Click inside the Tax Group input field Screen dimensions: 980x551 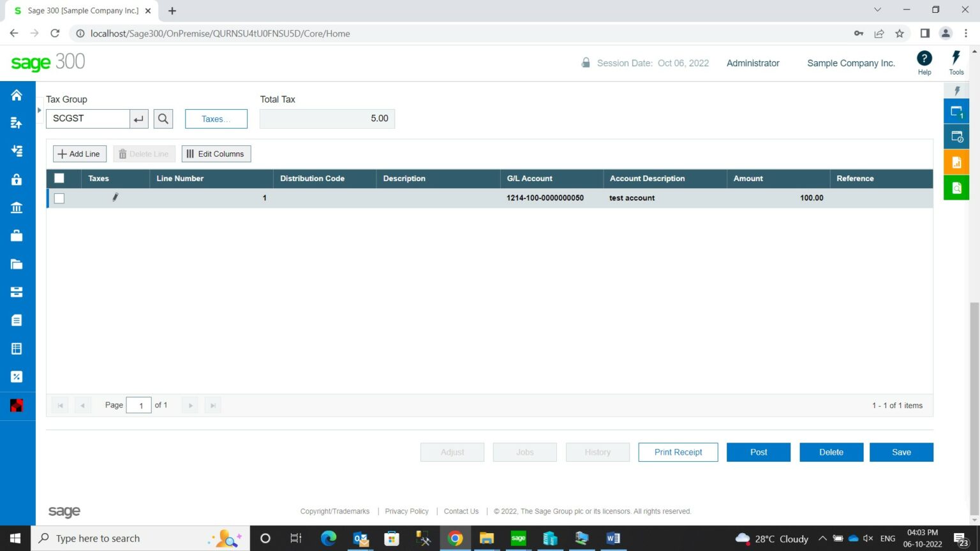(x=87, y=119)
